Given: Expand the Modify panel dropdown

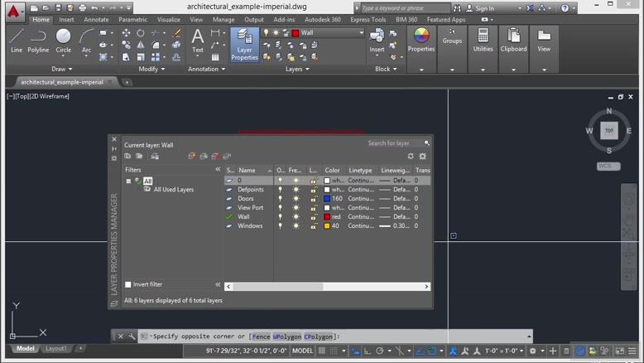Looking at the screenshot, I should pos(151,69).
